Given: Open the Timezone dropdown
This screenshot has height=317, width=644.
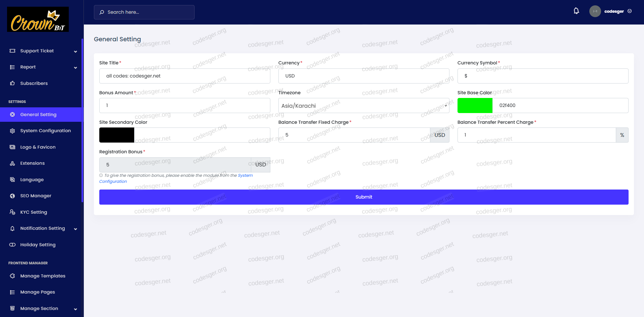Looking at the screenshot, I should 364,106.
